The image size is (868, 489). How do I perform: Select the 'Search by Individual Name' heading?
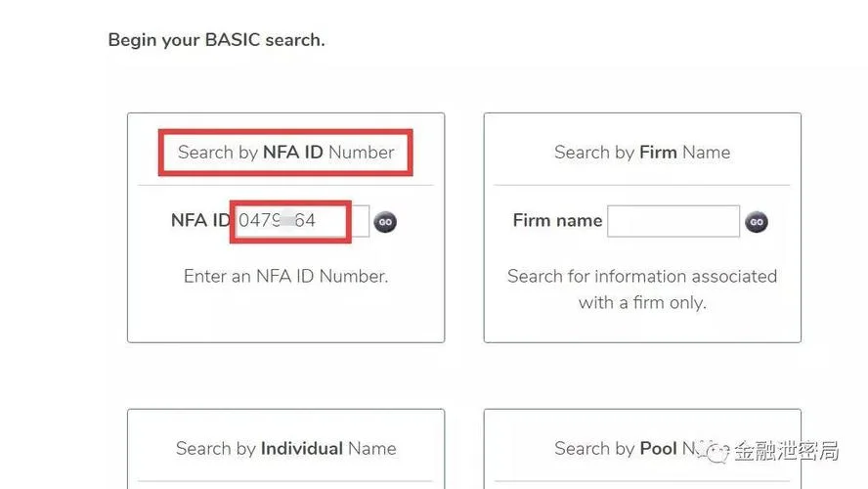pyautogui.click(x=285, y=448)
